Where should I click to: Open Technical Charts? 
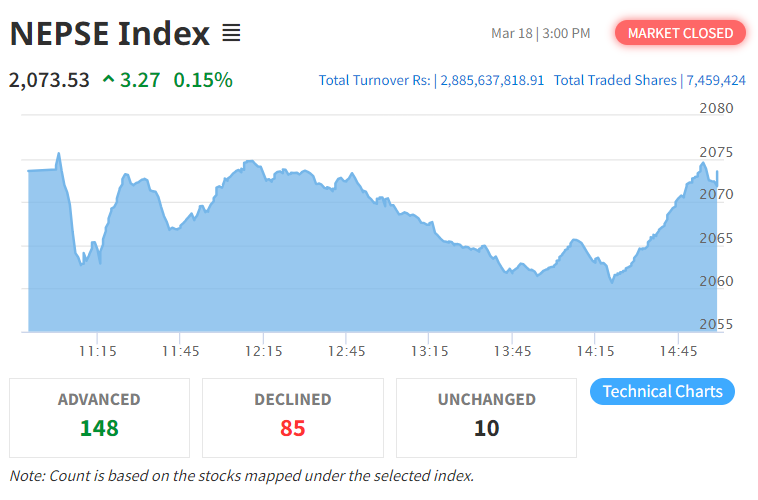pos(662,391)
